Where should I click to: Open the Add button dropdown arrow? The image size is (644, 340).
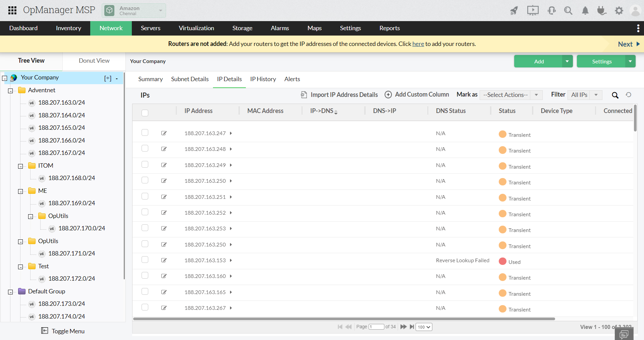(x=567, y=61)
